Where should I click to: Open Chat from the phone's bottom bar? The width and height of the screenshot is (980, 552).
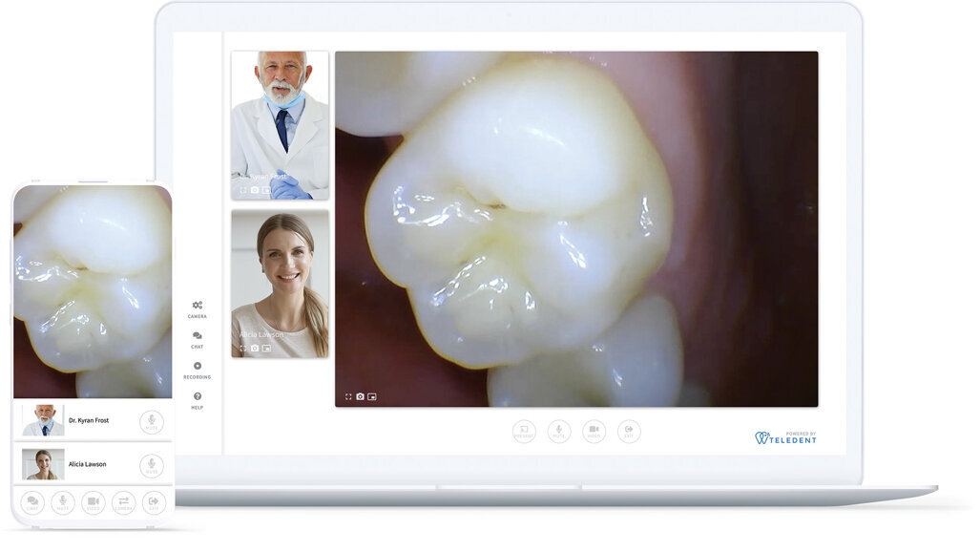pos(33,501)
